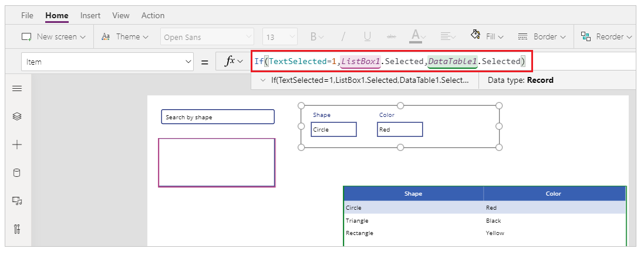Open the Open Sans font dropdown

(207, 37)
